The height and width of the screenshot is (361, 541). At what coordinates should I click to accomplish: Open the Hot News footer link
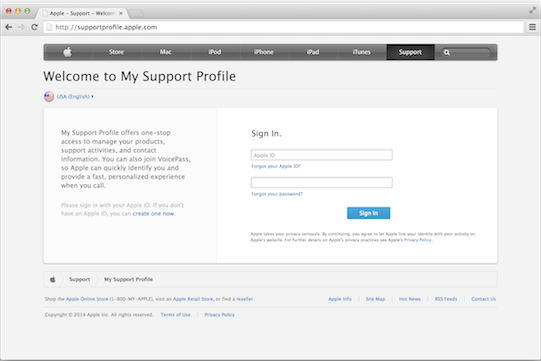click(410, 299)
